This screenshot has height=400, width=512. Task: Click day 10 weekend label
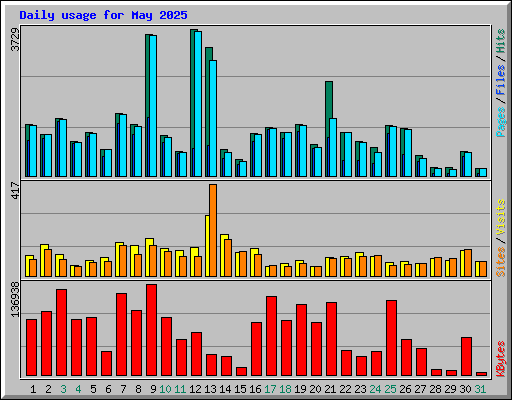(x=165, y=389)
